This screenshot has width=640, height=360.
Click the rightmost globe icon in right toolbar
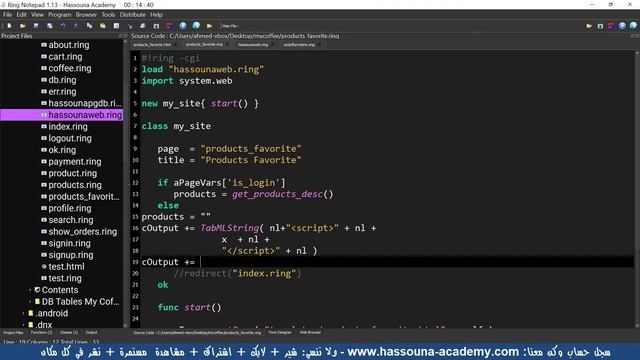point(633,26)
